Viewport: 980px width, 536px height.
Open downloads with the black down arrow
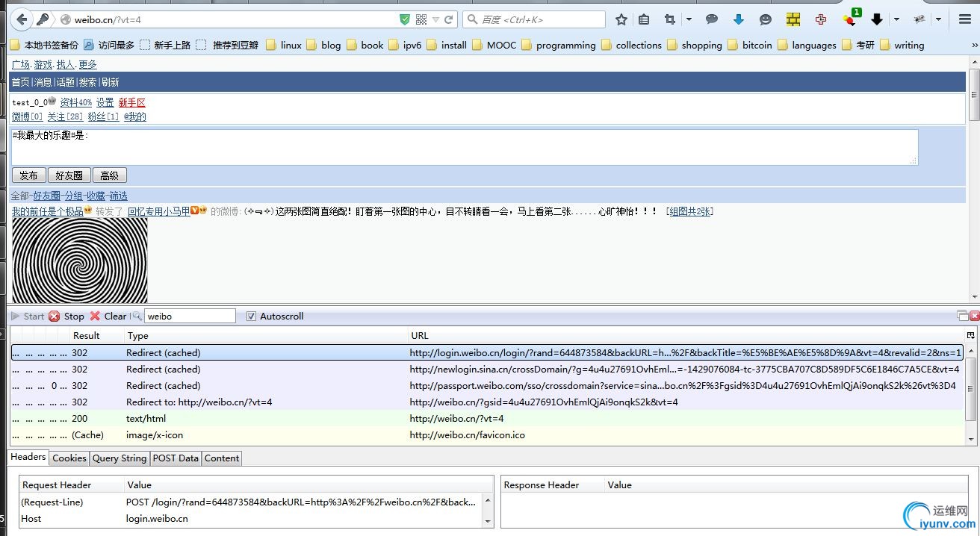(x=877, y=19)
